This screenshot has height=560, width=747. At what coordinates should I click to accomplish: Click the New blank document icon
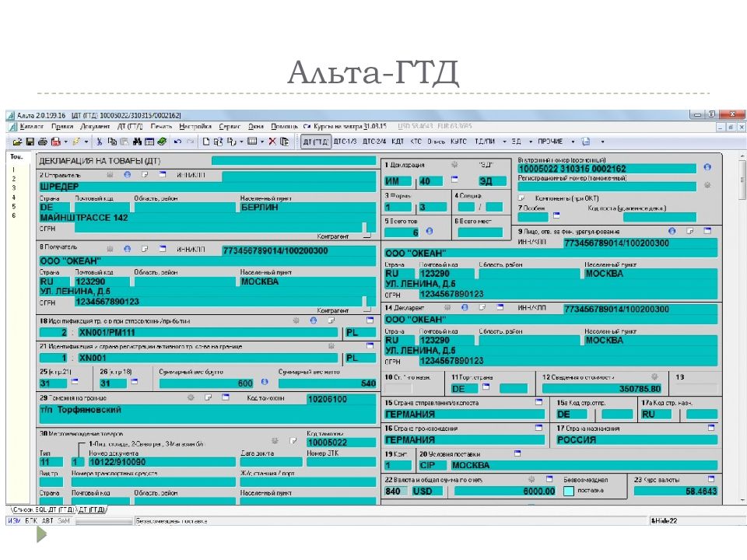pos(205,142)
